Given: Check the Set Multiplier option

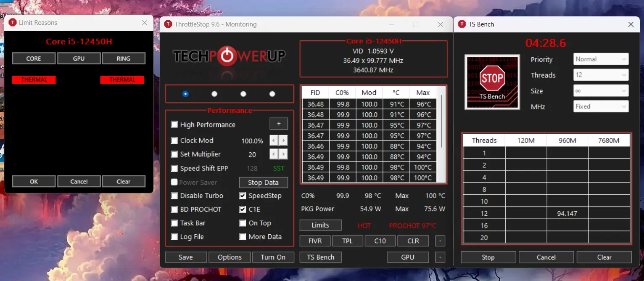Looking at the screenshot, I should (174, 154).
